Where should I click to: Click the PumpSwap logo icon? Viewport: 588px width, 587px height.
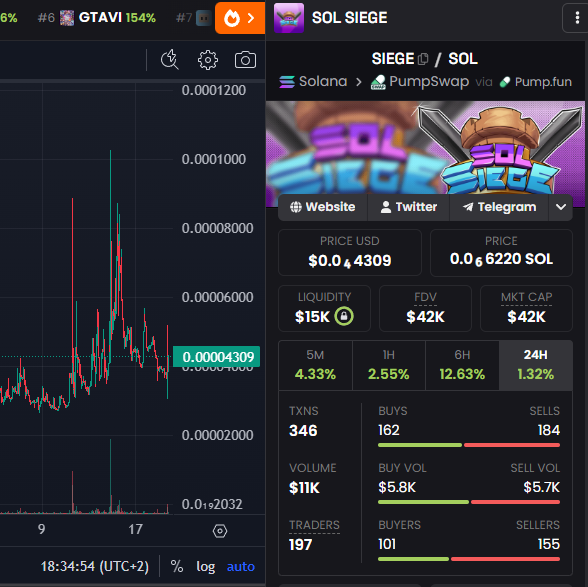378,82
